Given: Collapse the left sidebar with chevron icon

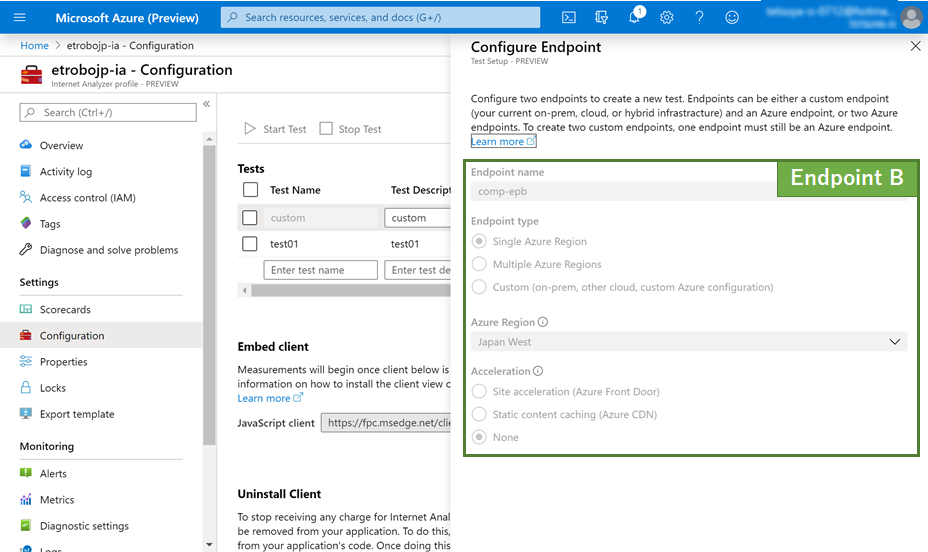Looking at the screenshot, I should point(206,104).
